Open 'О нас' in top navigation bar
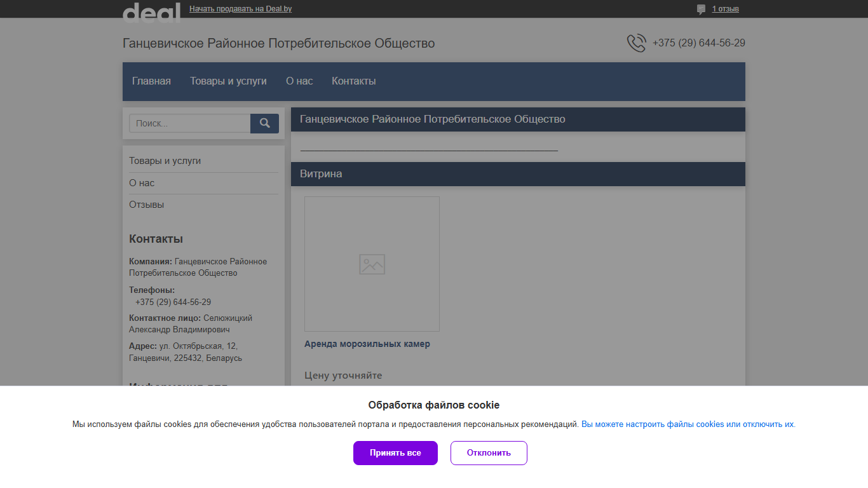The height and width of the screenshot is (488, 868). coord(299,81)
